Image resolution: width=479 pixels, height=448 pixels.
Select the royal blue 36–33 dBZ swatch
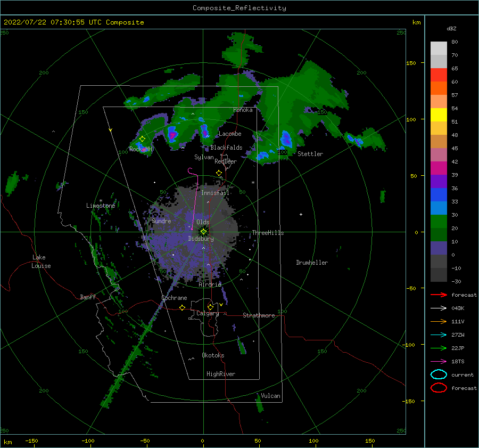point(439,195)
